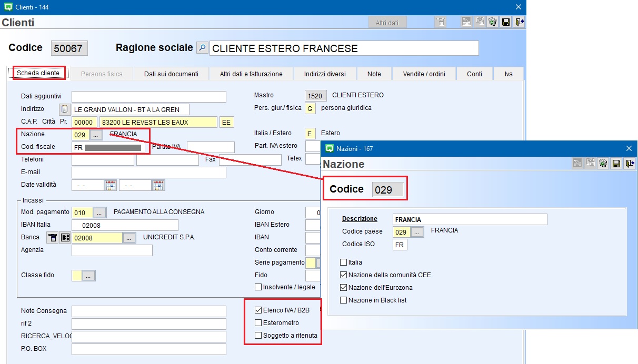638x364 pixels.
Task: Click the Agenzia input field
Action: [112, 250]
